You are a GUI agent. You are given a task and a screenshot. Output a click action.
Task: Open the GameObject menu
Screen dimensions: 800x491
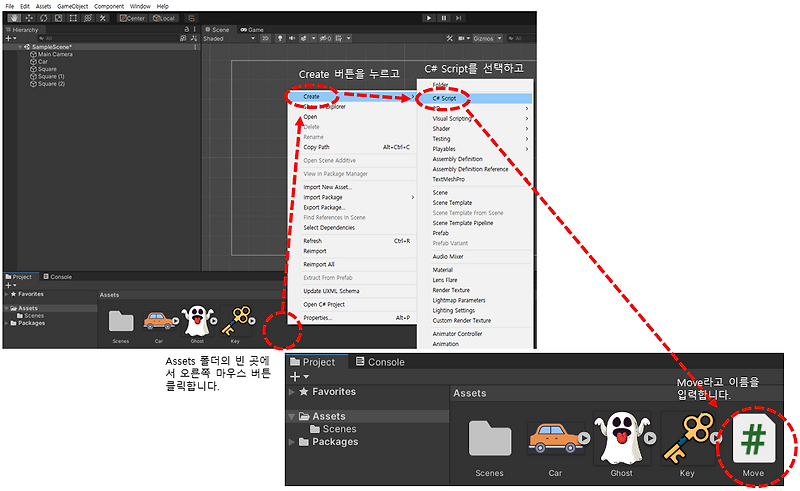pos(72,6)
